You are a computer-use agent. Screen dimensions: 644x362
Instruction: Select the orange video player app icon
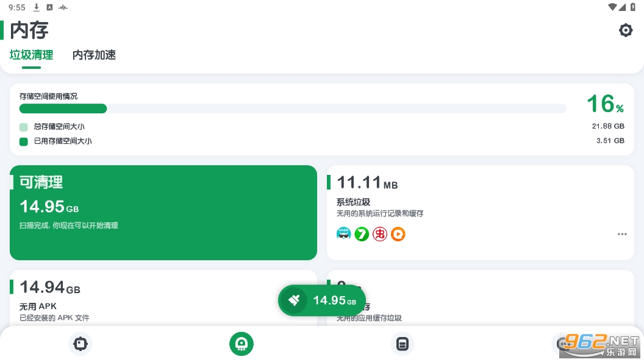point(398,233)
